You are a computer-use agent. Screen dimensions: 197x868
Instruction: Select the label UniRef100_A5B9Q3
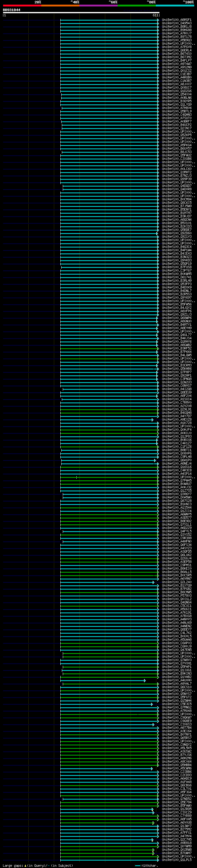click(176, 40)
